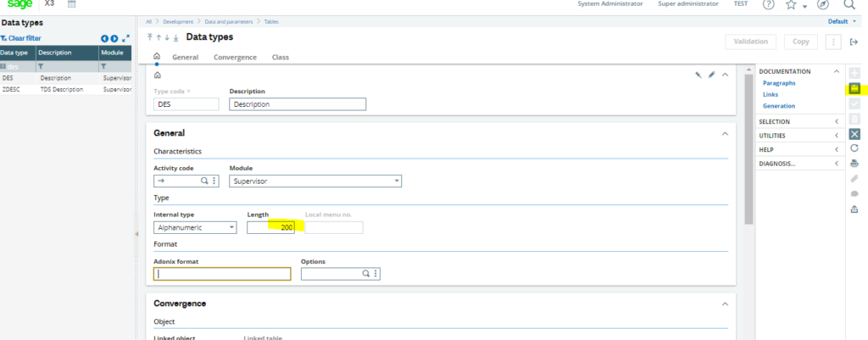The width and height of the screenshot is (868, 340).
Task: Switch to the Convergence tab
Action: point(235,57)
